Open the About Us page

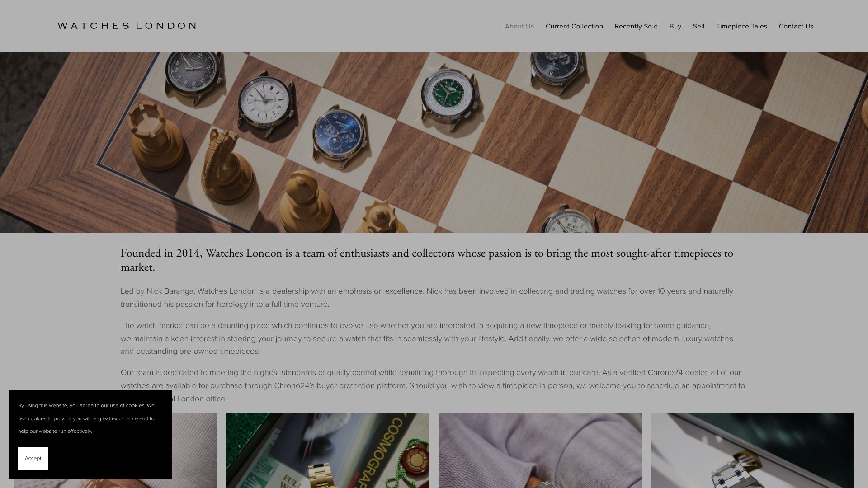pos(519,26)
